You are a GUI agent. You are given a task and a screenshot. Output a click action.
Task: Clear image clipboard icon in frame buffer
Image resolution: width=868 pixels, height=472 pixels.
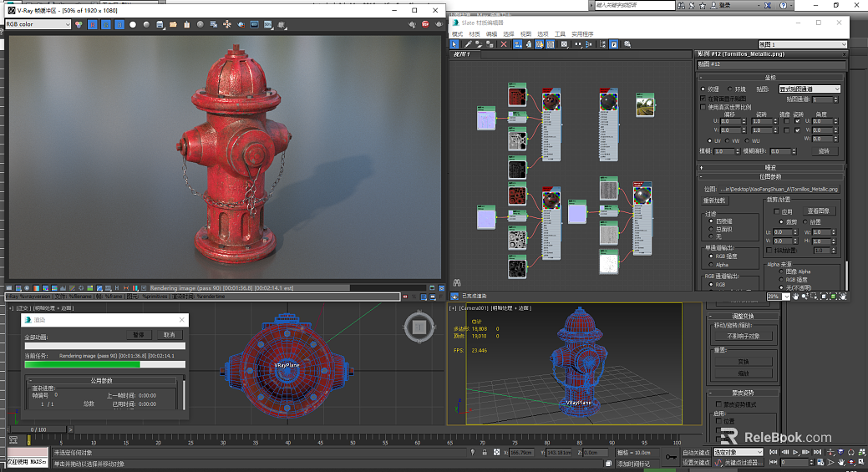(186, 24)
